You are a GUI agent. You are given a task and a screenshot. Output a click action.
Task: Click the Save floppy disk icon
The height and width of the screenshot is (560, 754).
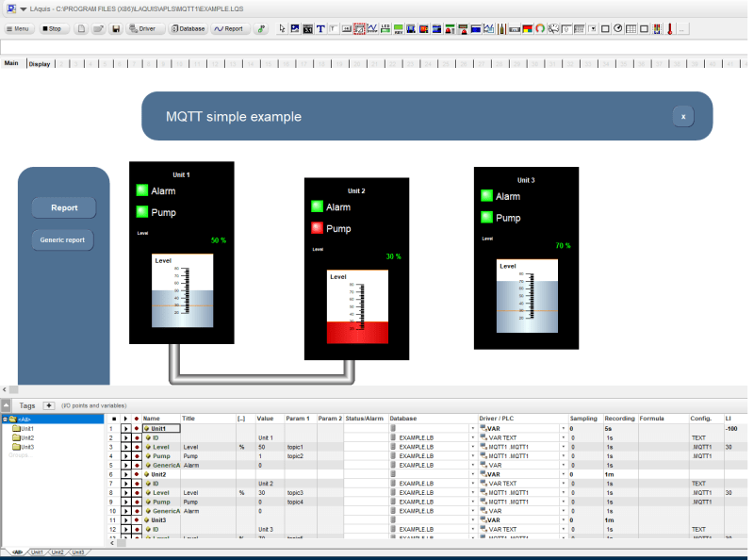click(x=115, y=29)
